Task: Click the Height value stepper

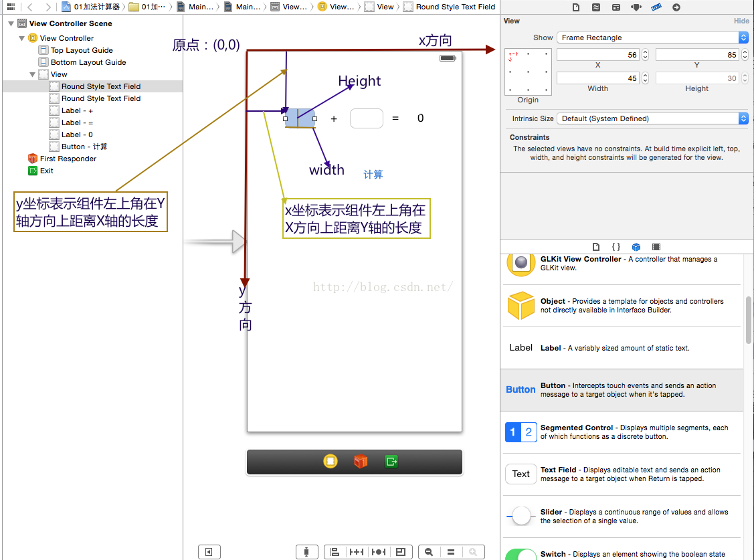Action: tap(745, 78)
